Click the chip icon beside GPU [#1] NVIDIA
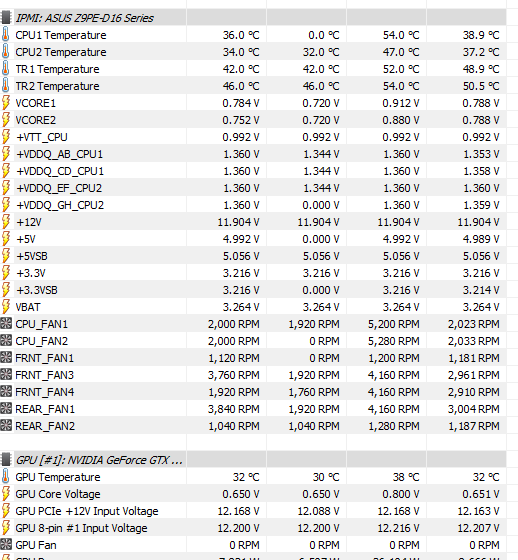Viewport: 518px width, 560px height. point(6,460)
